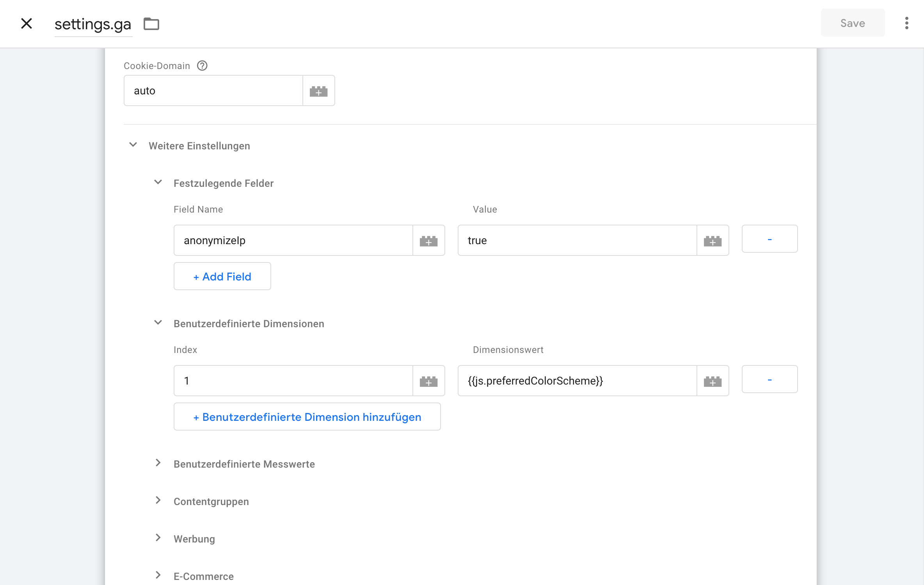Expand the Benutzerdefinierte Messwerte section
This screenshot has width=924, height=585.
[x=158, y=463]
